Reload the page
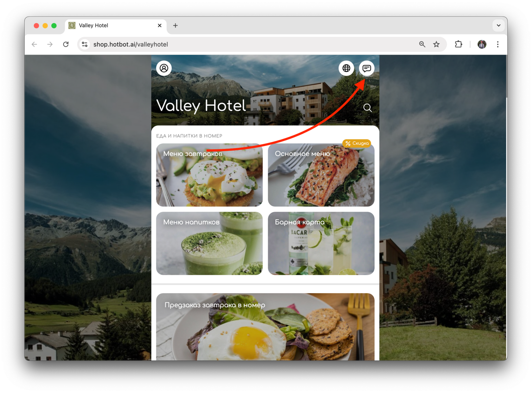The width and height of the screenshot is (532, 393). 66,44
